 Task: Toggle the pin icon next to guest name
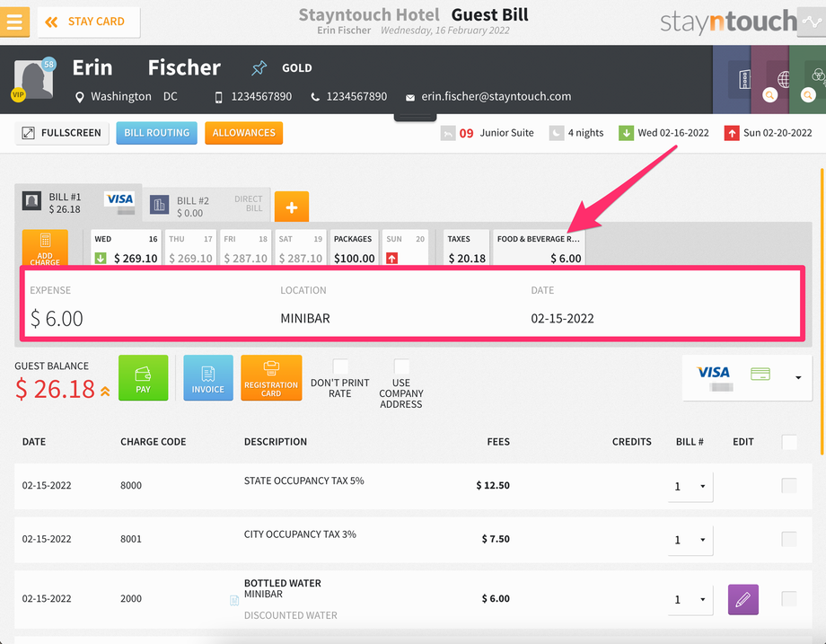(259, 67)
